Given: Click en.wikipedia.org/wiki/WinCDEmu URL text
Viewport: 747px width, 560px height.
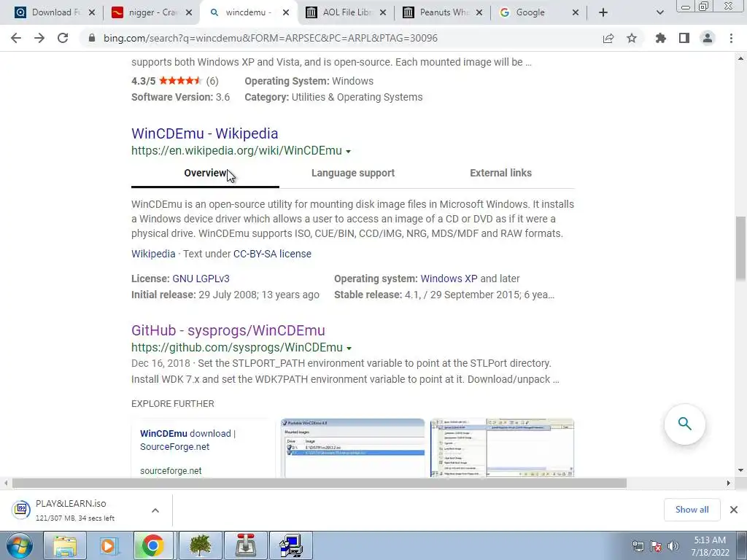Looking at the screenshot, I should pos(237,151).
